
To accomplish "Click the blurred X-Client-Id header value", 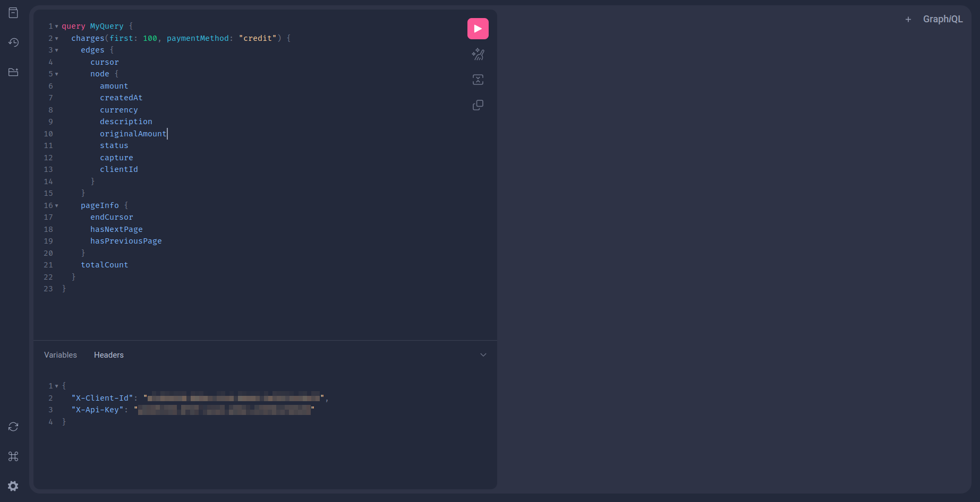I will click(x=234, y=398).
